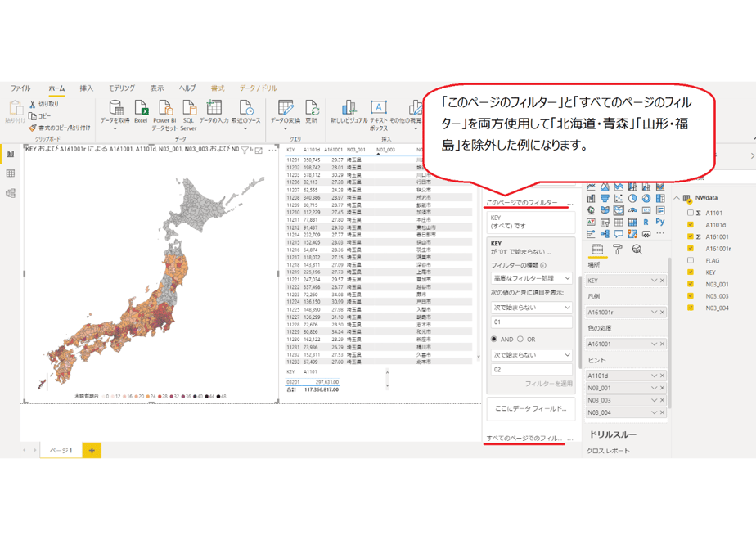Select the Q&A speech bubble visual
The width and height of the screenshot is (756, 540).
619,234
